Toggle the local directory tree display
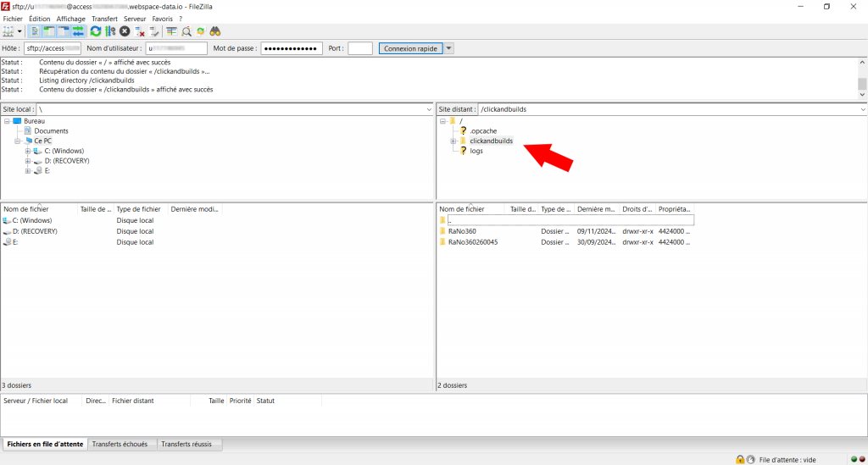Viewport: 868px width, 465px height. click(x=49, y=31)
